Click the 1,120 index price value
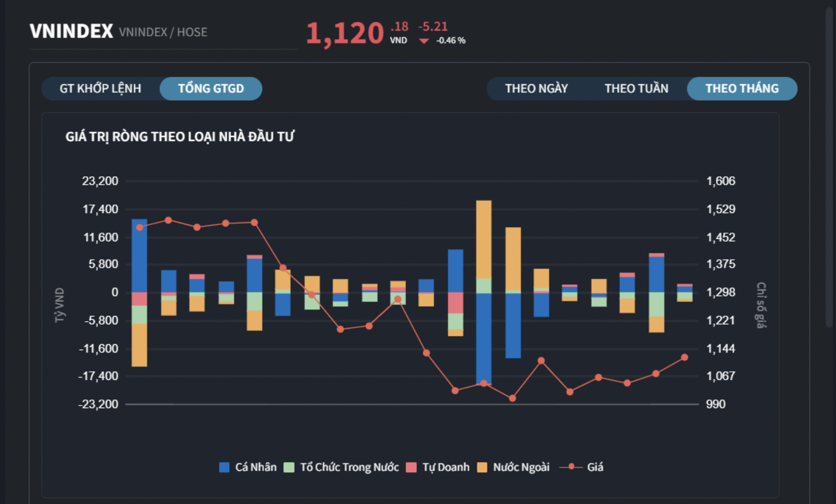 pyautogui.click(x=345, y=33)
